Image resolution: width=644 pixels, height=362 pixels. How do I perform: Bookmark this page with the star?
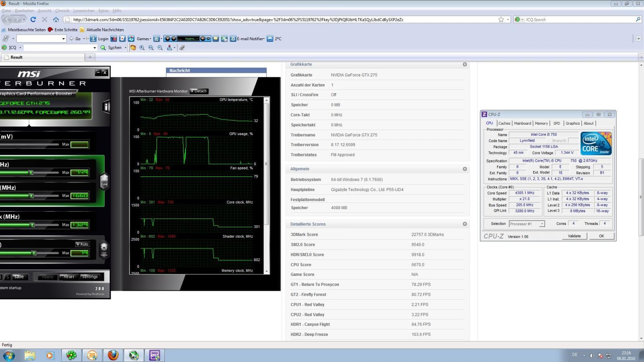pyautogui.click(x=501, y=19)
